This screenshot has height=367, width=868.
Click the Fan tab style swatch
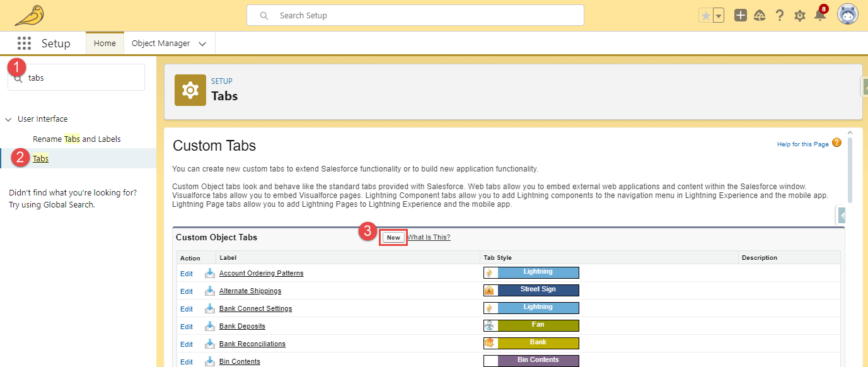[x=531, y=325]
